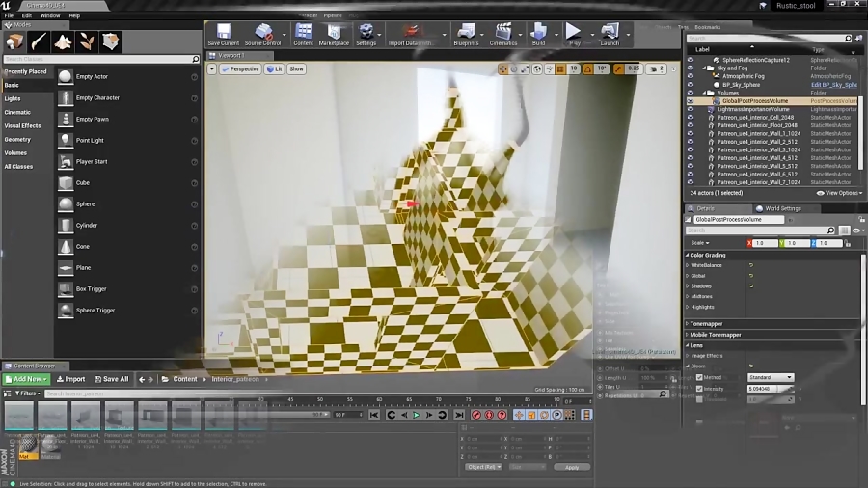Select the Place mode icon
The image size is (868, 488).
14,41
